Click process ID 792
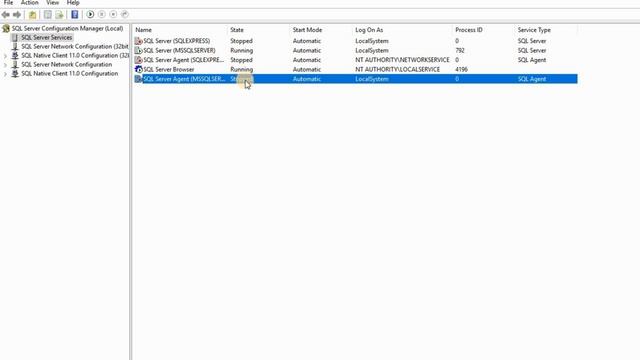The height and width of the screenshot is (360, 640). [460, 51]
